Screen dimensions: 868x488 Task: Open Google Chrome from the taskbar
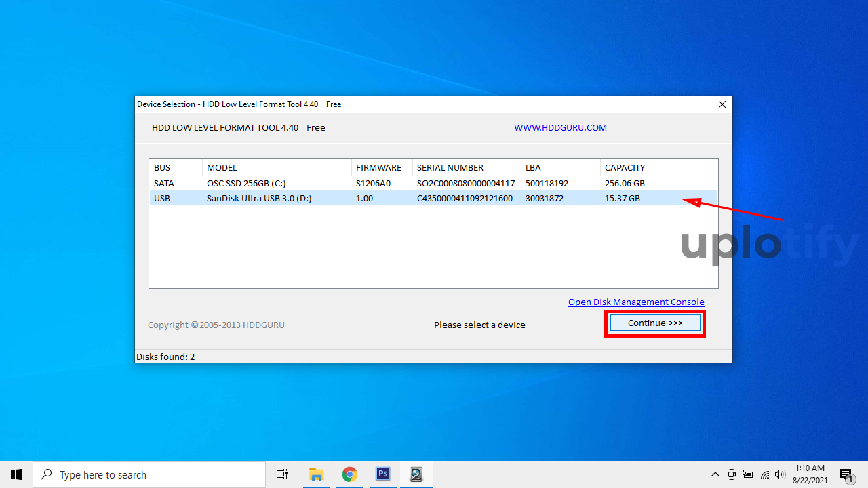tap(349, 474)
